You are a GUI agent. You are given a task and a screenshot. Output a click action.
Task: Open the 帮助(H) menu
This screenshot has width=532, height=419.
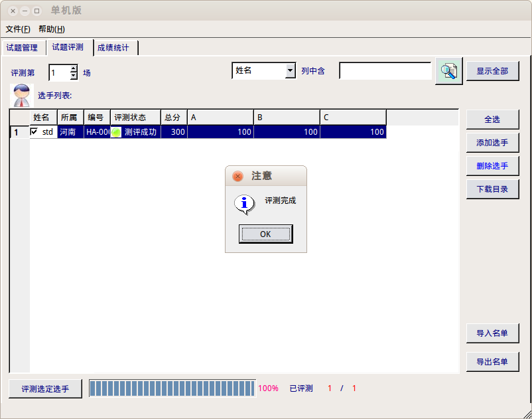52,29
